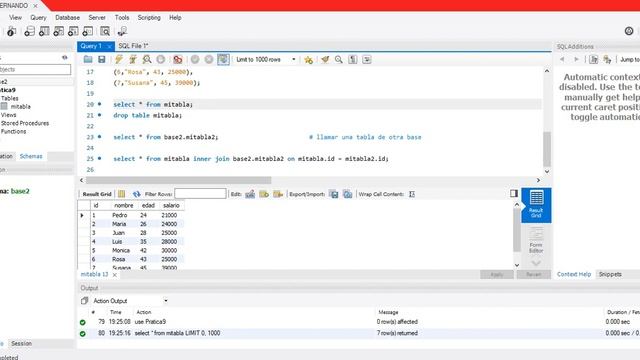Image resolution: width=640 pixels, height=360 pixels.
Task: Click the edit current row icon
Action: point(250,194)
